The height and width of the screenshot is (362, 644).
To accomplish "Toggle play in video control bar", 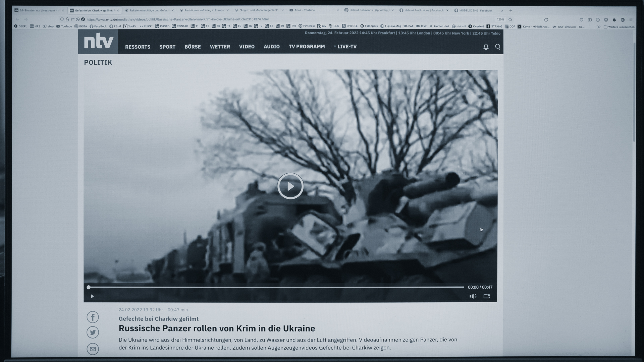I will point(92,296).
